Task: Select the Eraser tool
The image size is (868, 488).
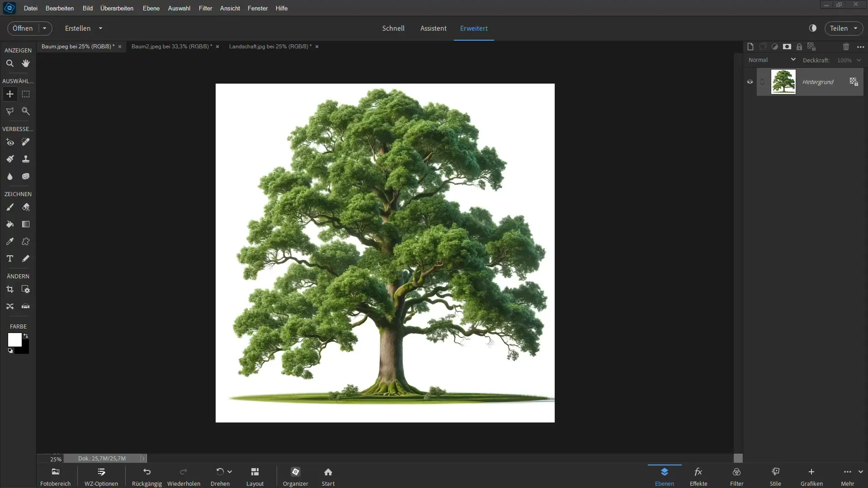Action: pyautogui.click(x=26, y=207)
